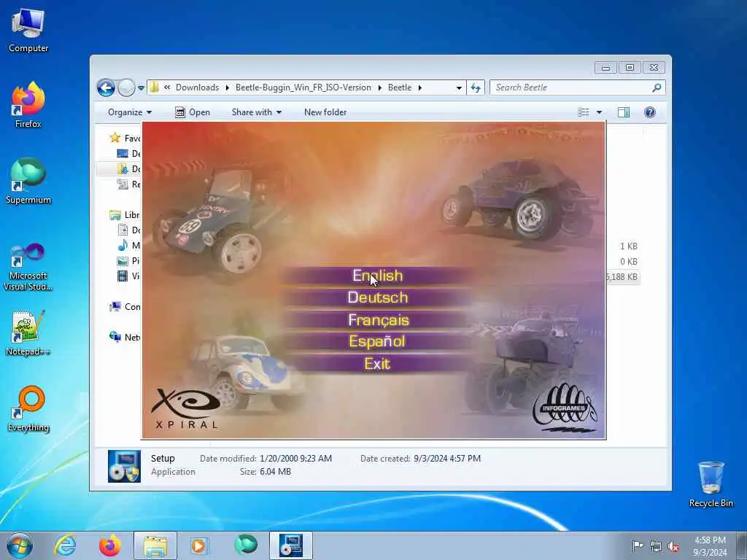Open Firefox from the taskbar
Viewport: 747px width, 560px height.
(x=109, y=545)
